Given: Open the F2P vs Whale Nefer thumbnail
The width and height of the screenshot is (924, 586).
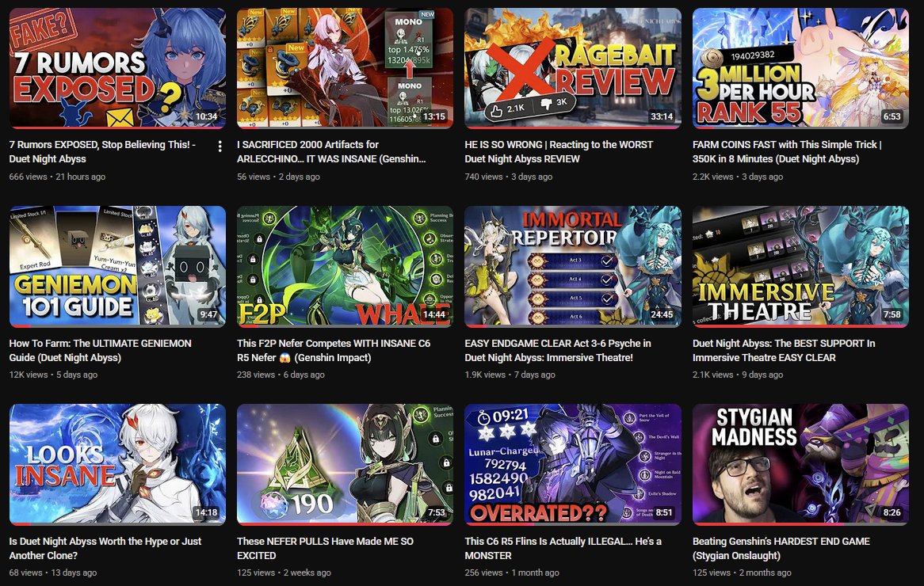Looking at the screenshot, I should click(x=345, y=266).
